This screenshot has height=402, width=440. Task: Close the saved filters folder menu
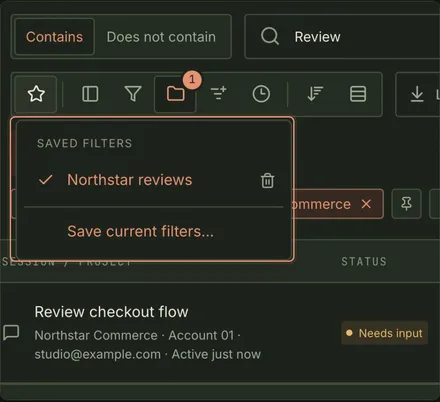(175, 94)
